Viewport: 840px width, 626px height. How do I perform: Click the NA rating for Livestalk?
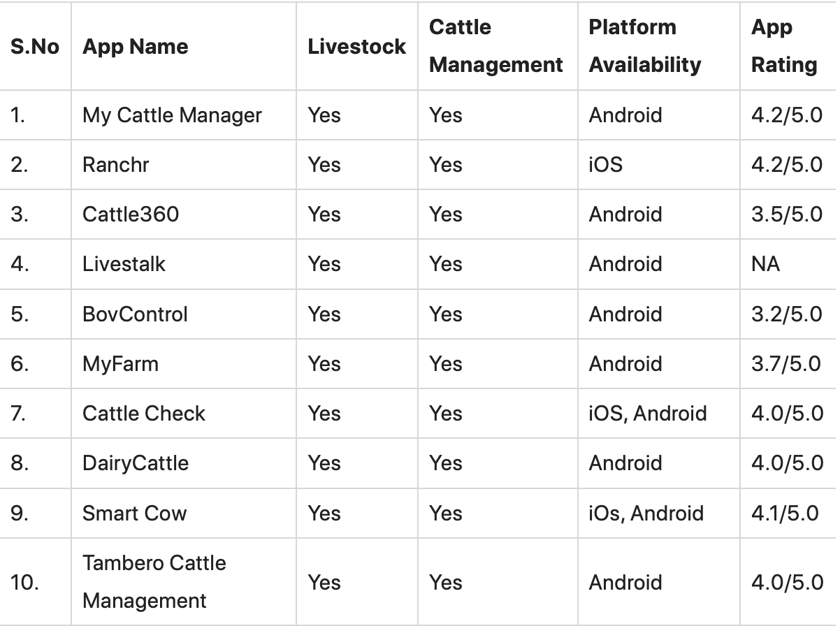765,264
